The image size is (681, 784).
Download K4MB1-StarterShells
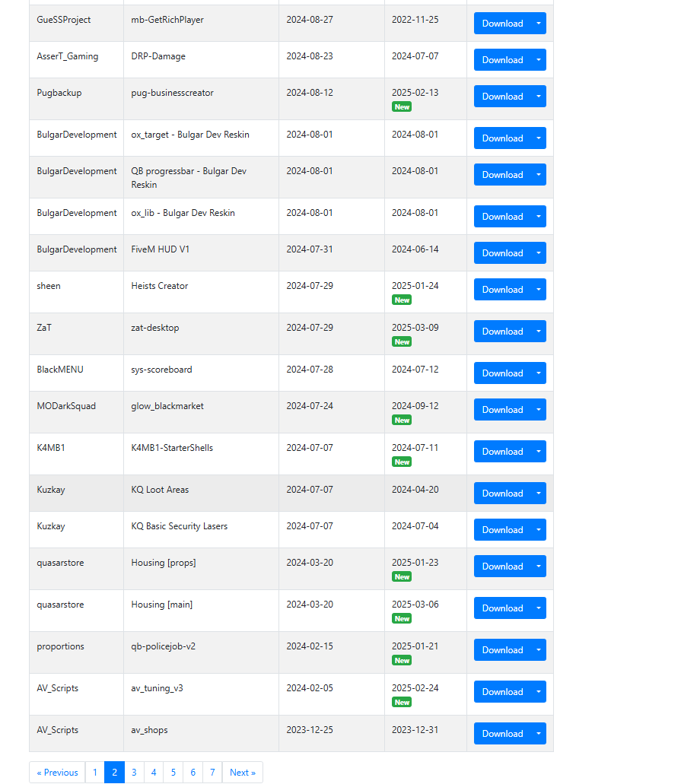click(x=502, y=452)
